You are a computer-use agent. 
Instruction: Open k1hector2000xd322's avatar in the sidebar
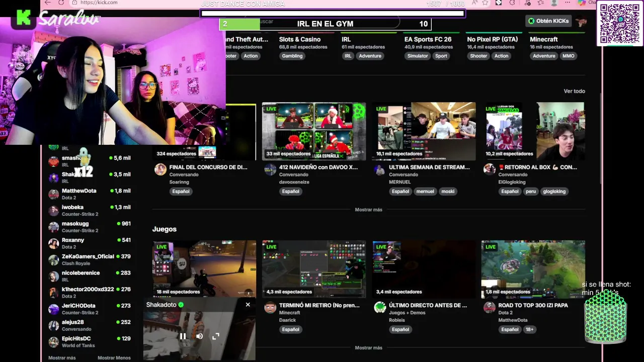[x=53, y=293]
